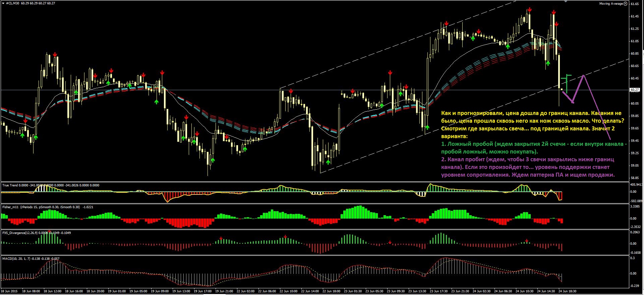Click the 22 Jun 06:00 time label

click(x=267, y=291)
